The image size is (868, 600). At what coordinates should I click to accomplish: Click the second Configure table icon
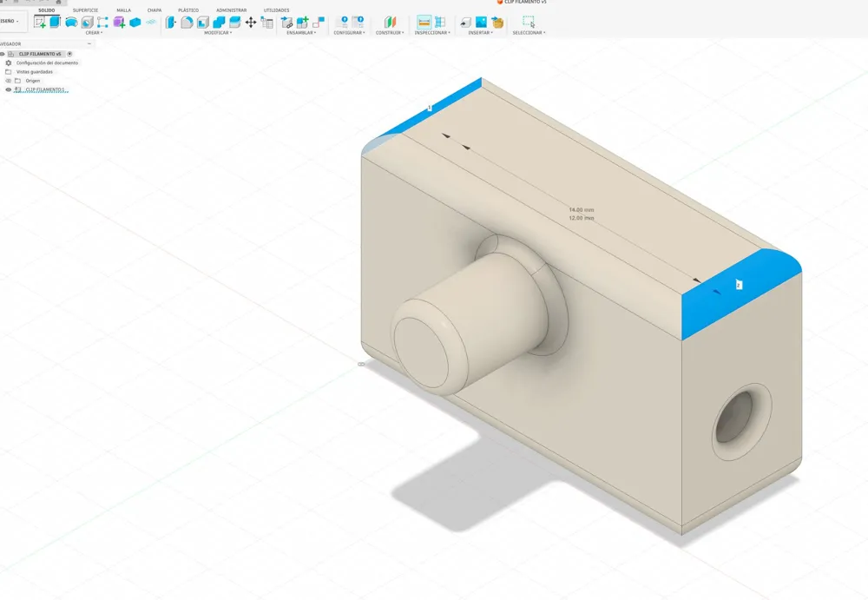click(358, 23)
